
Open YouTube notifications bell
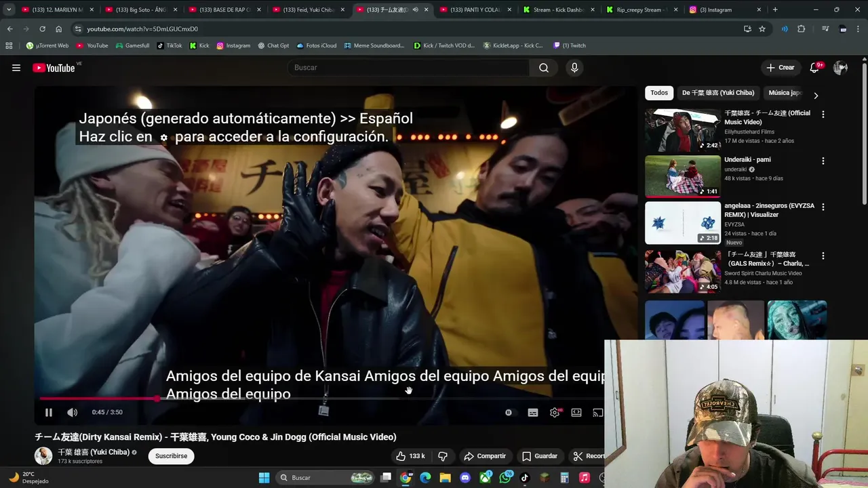pyautogui.click(x=815, y=68)
